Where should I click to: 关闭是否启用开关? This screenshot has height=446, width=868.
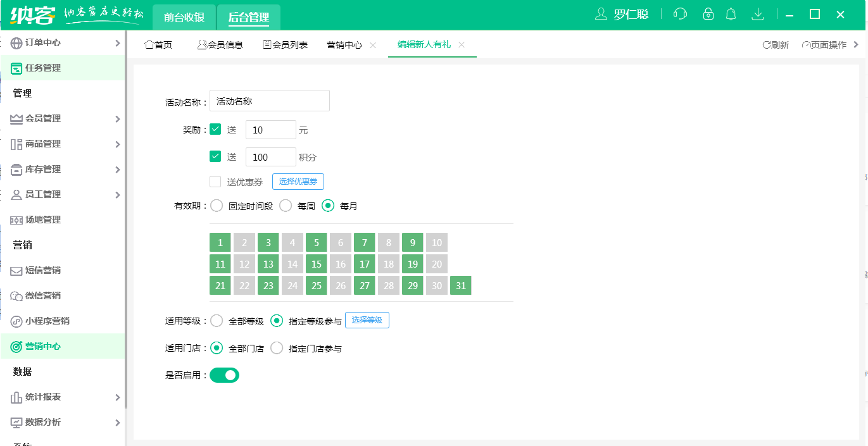(224, 375)
